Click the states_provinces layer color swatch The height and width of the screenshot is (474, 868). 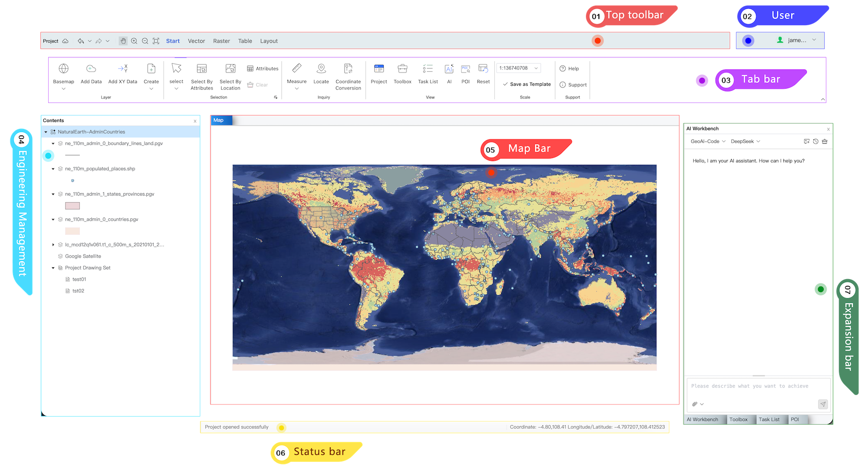coord(72,206)
